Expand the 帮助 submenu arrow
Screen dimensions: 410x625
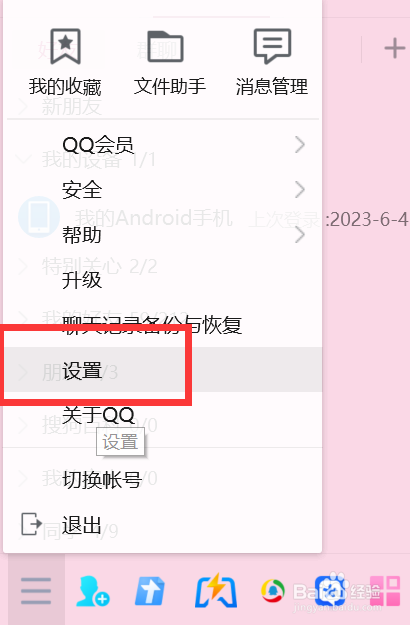pos(300,234)
